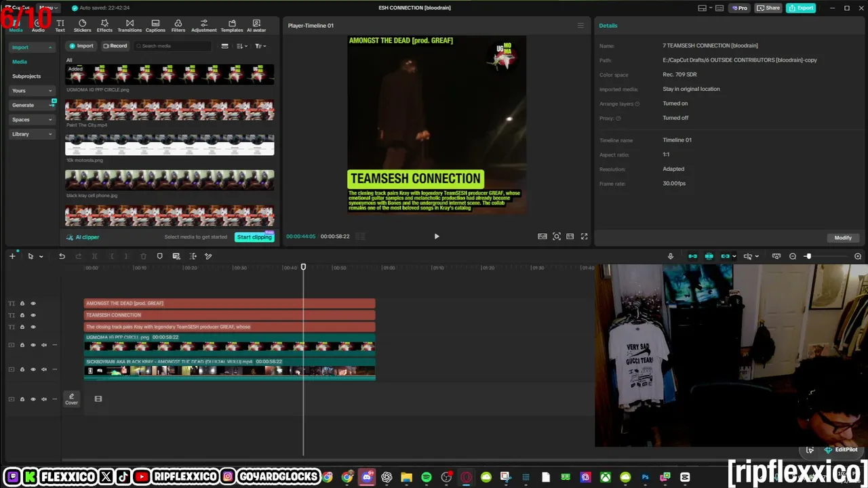Enter fullscreen preview in the player
The image size is (868, 488).
pyautogui.click(x=584, y=237)
